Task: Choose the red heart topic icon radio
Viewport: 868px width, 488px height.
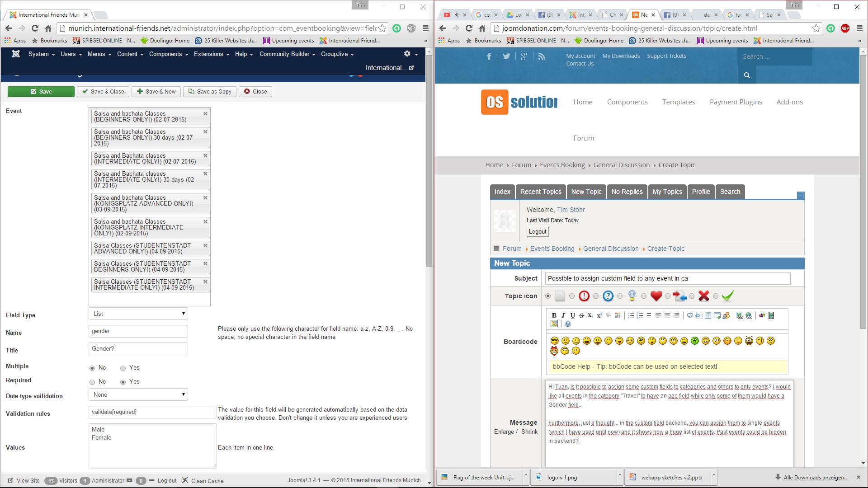Action: [644, 296]
